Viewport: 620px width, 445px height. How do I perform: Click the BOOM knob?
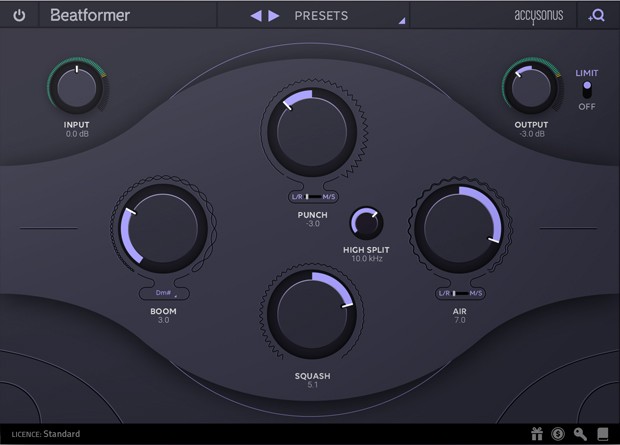click(x=163, y=228)
